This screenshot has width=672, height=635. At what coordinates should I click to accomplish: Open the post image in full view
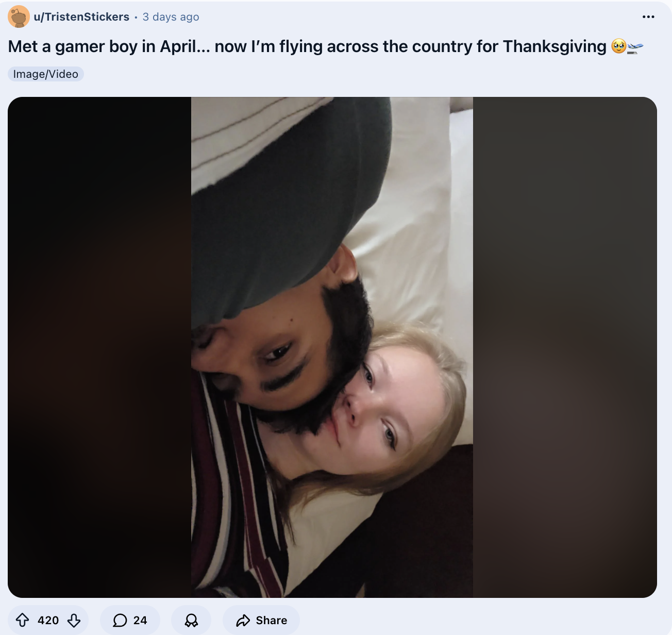332,347
